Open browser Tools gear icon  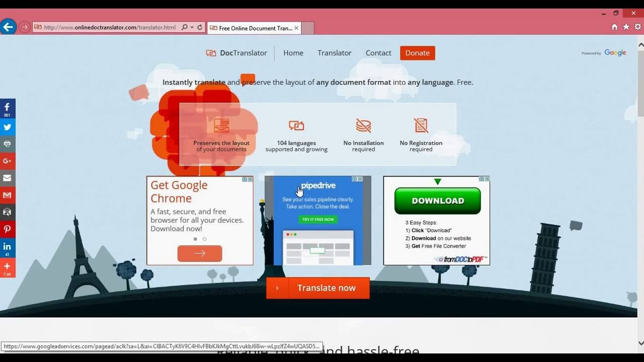(x=638, y=27)
